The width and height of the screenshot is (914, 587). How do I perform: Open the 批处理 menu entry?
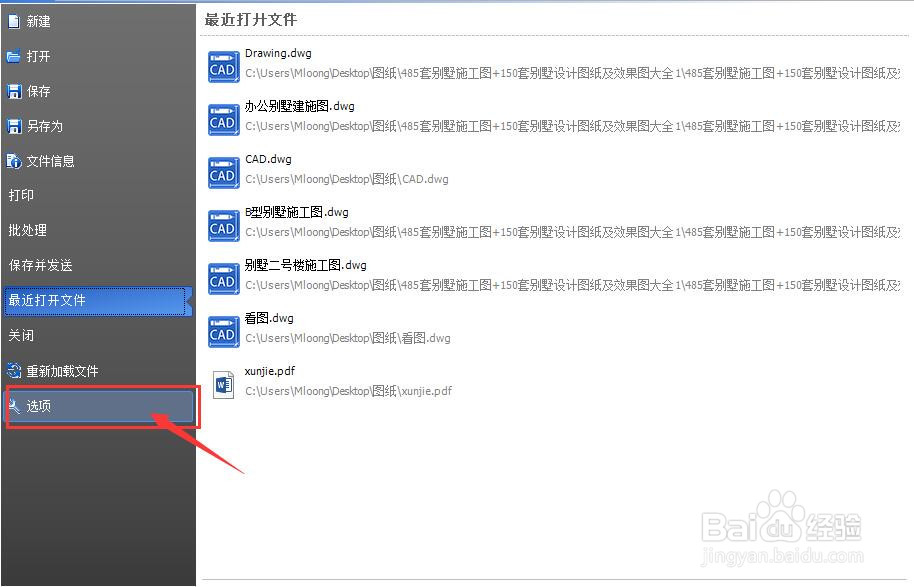98,230
